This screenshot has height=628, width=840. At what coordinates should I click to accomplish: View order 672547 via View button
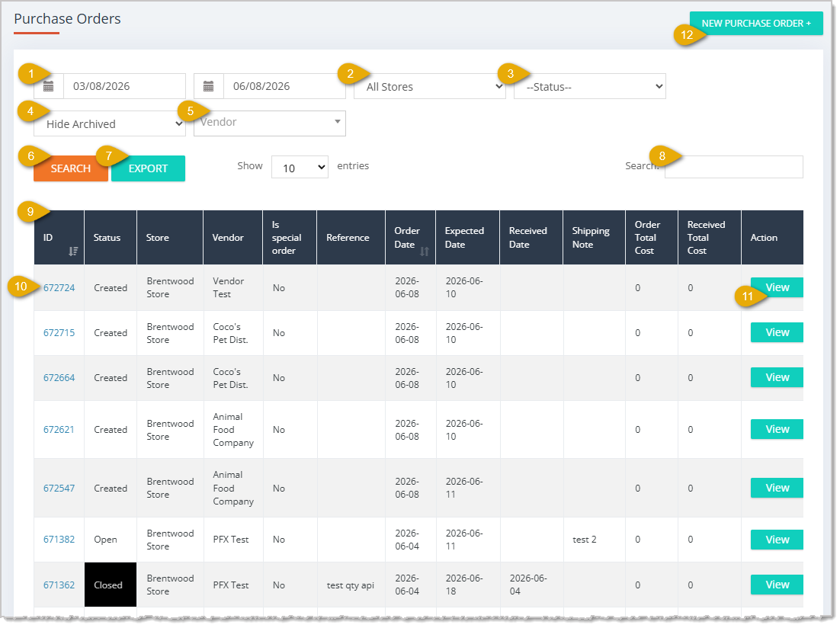point(777,488)
